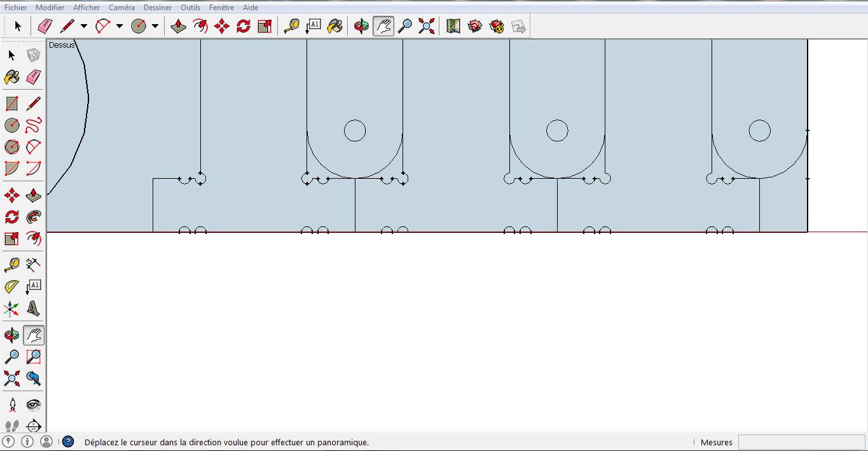Activate the Axes tool
Viewport: 868px width, 451px height.
pyautogui.click(x=12, y=309)
